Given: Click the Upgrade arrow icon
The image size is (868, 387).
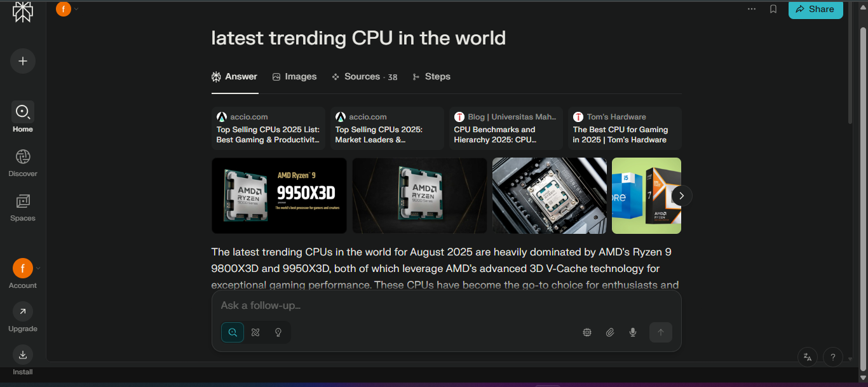Looking at the screenshot, I should point(23,311).
